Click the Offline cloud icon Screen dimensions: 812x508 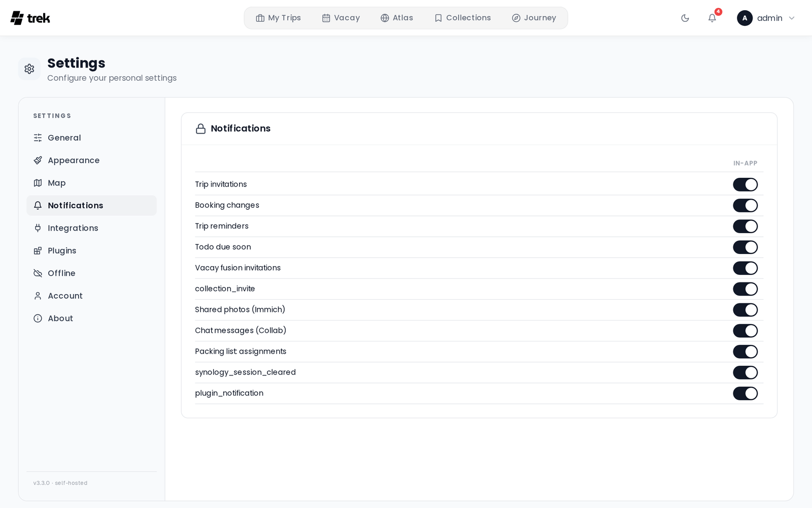point(38,273)
